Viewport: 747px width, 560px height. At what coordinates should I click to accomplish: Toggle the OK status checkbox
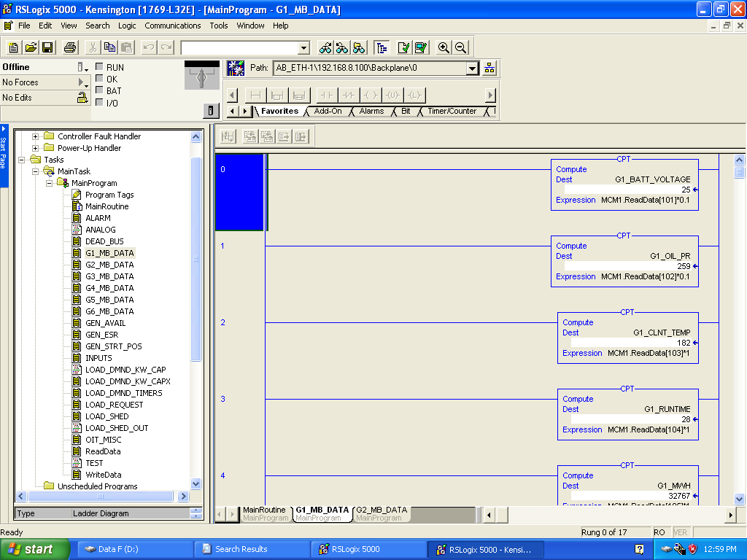tap(99, 79)
